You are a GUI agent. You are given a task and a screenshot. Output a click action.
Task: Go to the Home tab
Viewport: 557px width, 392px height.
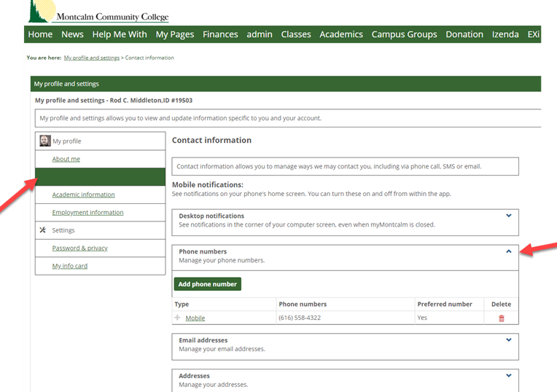tap(40, 34)
